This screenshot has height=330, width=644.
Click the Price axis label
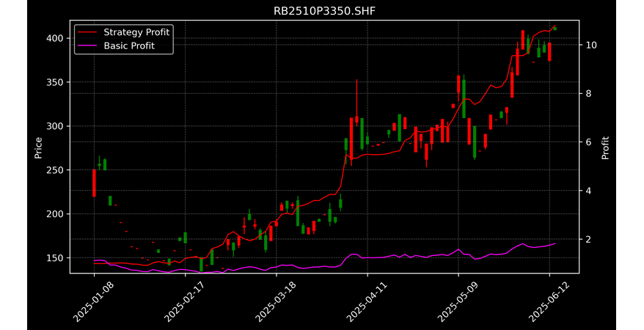click(38, 147)
